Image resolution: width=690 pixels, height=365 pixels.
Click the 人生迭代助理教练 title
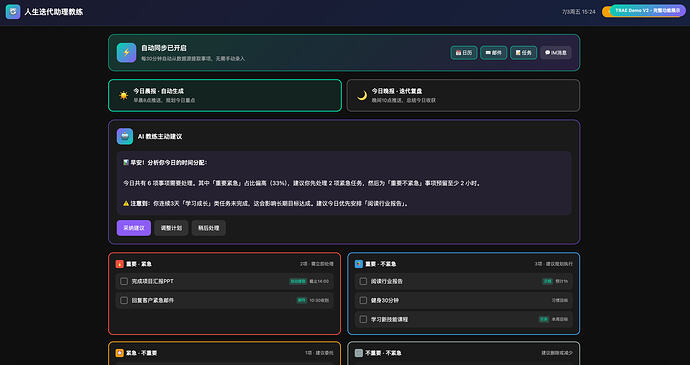[x=54, y=12]
